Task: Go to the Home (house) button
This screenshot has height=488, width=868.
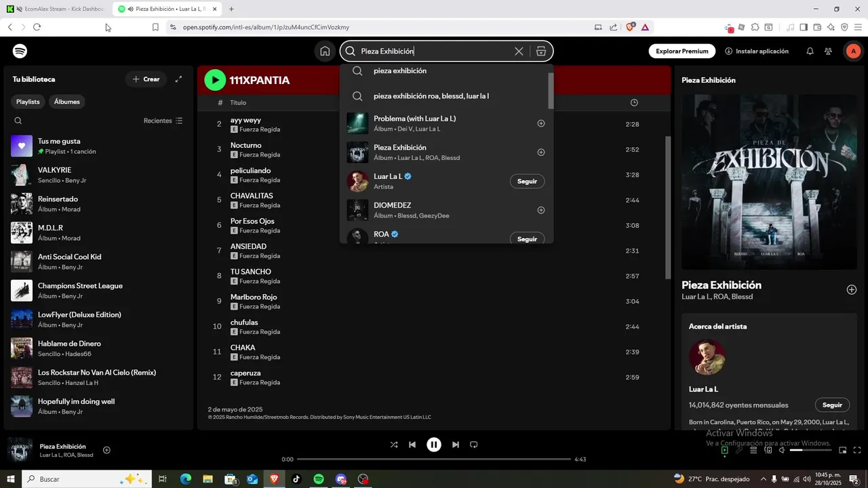Action: (x=325, y=52)
